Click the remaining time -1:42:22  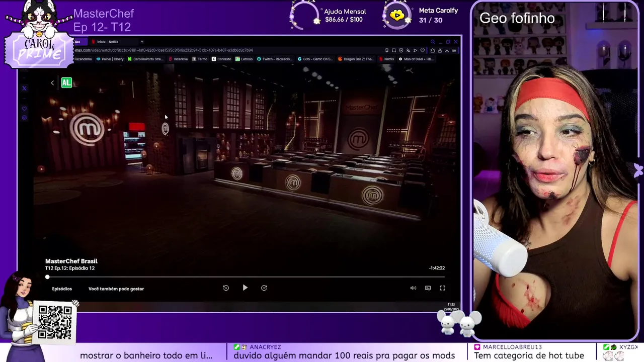[x=437, y=268]
